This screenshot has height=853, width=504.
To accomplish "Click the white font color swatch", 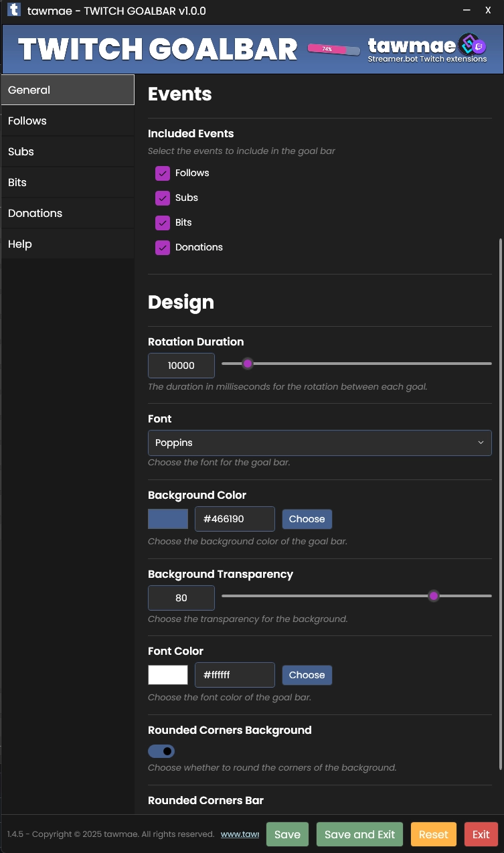I will pyautogui.click(x=168, y=675).
